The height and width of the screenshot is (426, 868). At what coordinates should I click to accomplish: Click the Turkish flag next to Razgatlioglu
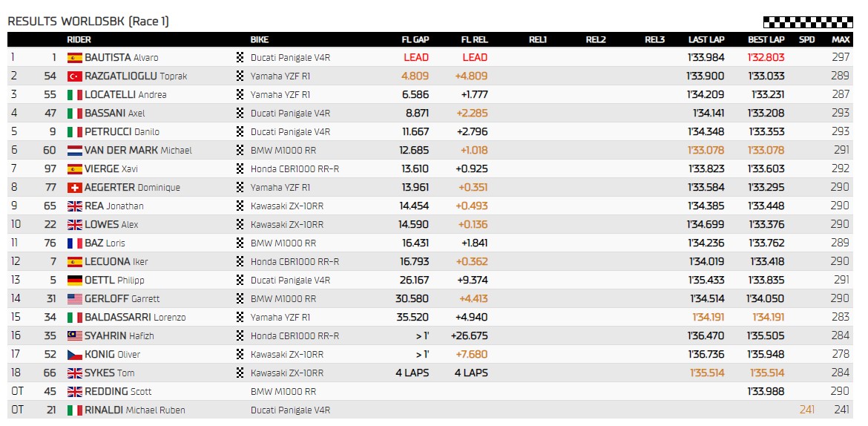pyautogui.click(x=74, y=76)
